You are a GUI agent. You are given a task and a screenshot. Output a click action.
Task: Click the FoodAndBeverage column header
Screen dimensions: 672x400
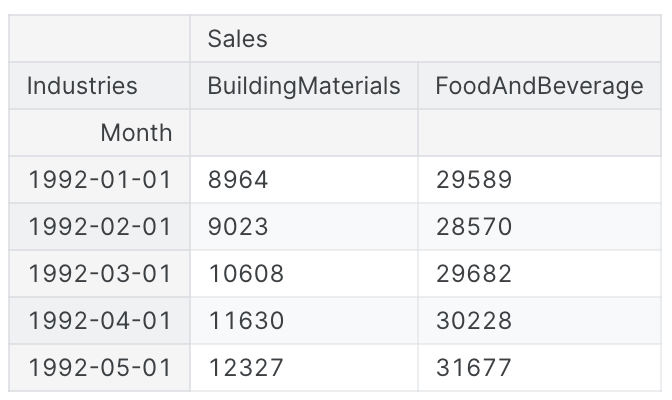(x=539, y=86)
